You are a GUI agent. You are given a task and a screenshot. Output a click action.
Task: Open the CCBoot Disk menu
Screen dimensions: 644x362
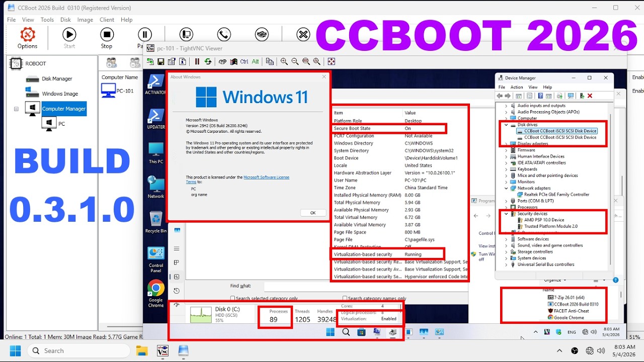[65, 20]
